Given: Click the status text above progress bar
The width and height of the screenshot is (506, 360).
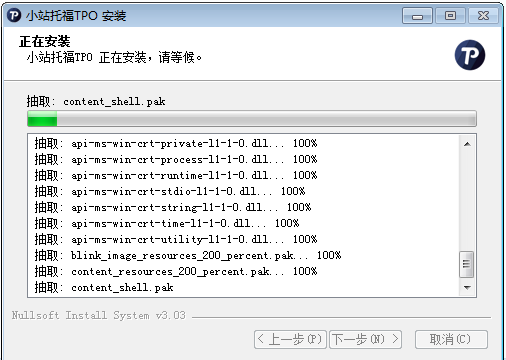Looking at the screenshot, I should (x=96, y=101).
